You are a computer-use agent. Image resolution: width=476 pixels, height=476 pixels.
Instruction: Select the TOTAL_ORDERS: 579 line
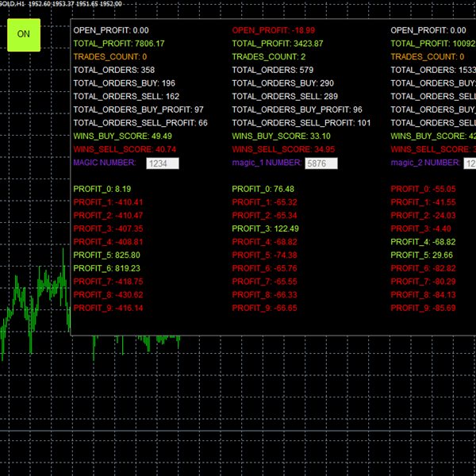[x=273, y=70]
